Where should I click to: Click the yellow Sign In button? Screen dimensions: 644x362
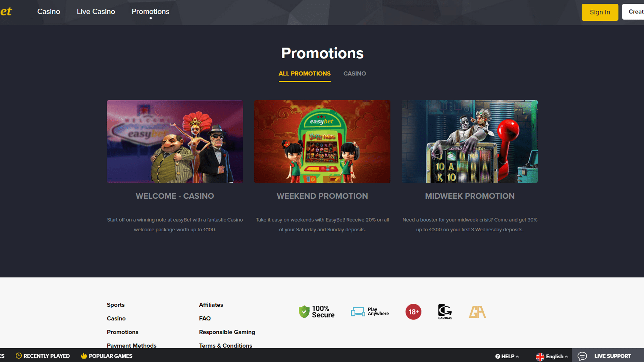[600, 12]
